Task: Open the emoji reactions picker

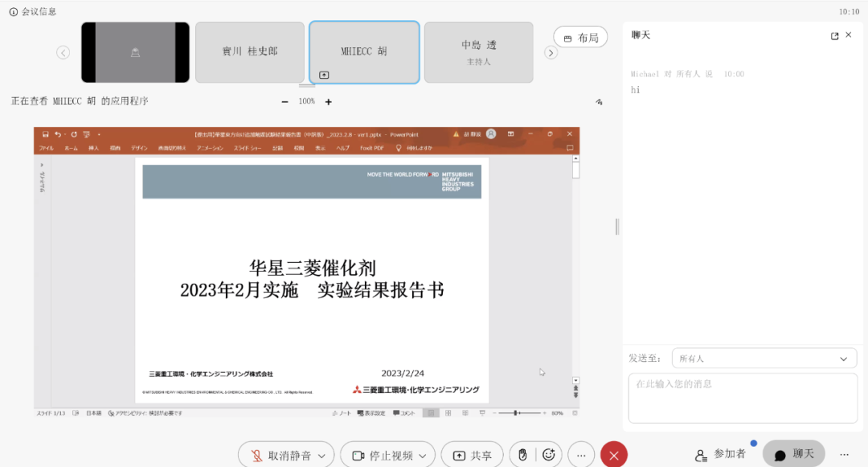Action: (x=549, y=455)
